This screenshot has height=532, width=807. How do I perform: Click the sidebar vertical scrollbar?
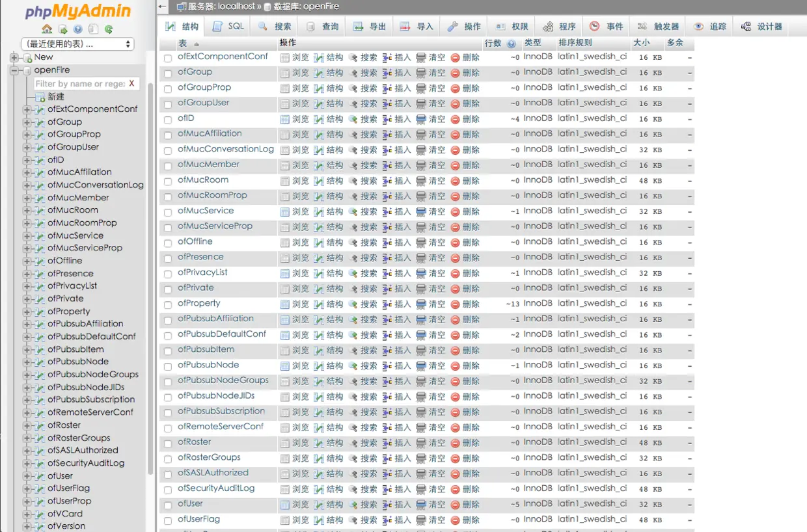[x=151, y=280]
